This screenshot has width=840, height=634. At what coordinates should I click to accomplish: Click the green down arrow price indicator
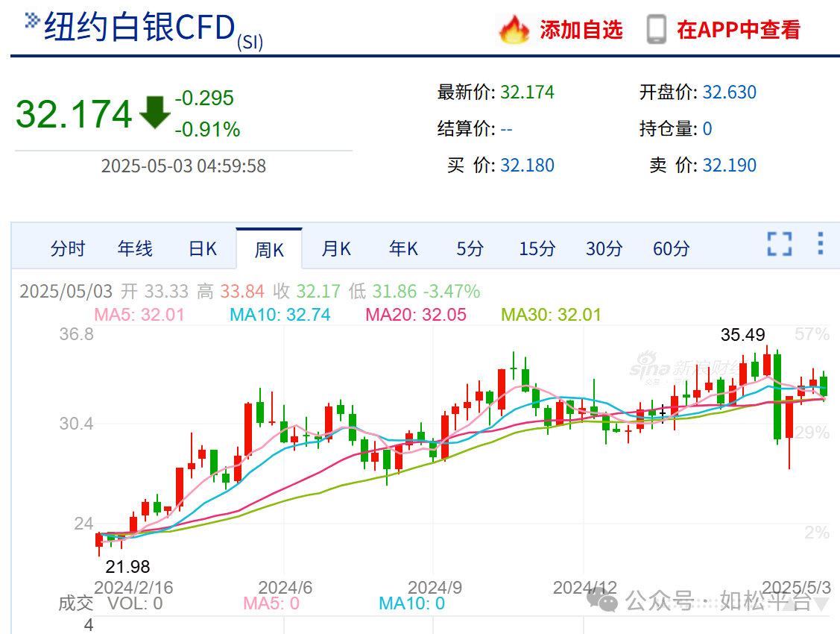point(154,113)
